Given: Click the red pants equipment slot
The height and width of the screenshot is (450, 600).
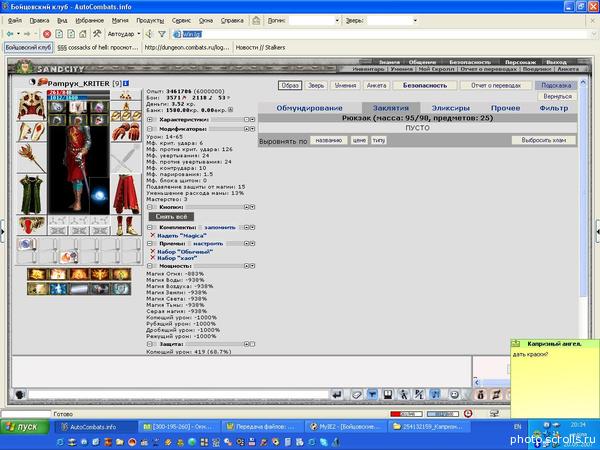Looking at the screenshot, I should (x=126, y=194).
